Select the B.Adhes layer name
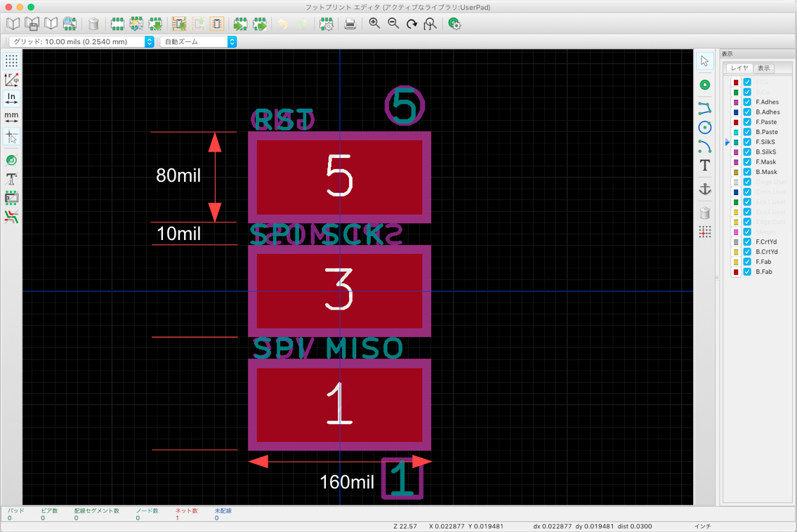The height and width of the screenshot is (532, 797). tap(768, 112)
